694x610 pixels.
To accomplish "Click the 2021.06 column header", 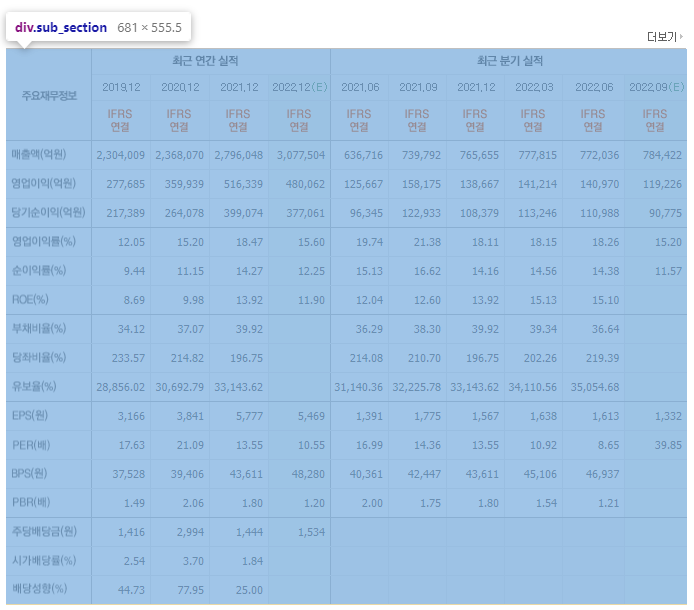I will point(360,87).
